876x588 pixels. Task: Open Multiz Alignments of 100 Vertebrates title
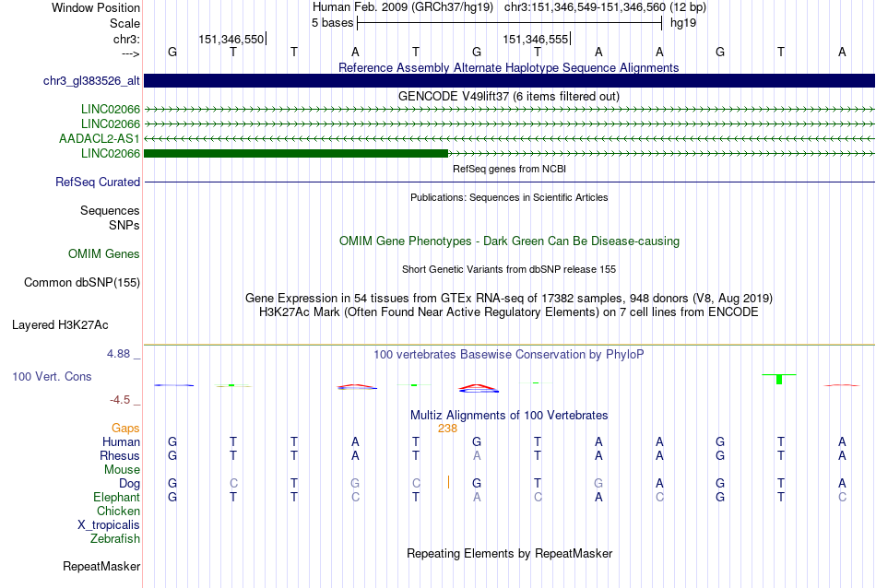(x=509, y=416)
